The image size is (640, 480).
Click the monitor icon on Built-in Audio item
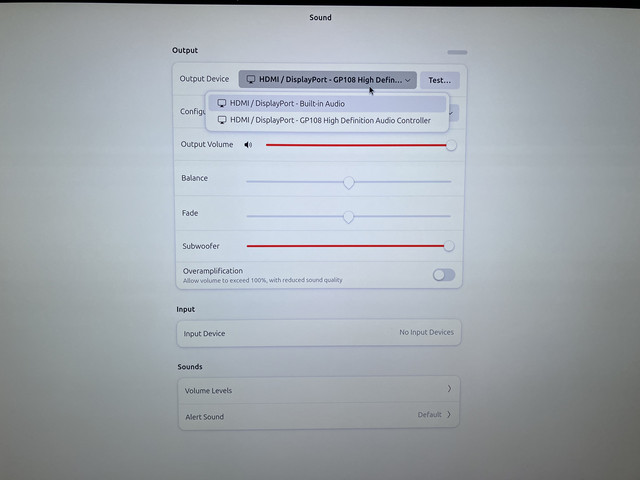(x=222, y=103)
